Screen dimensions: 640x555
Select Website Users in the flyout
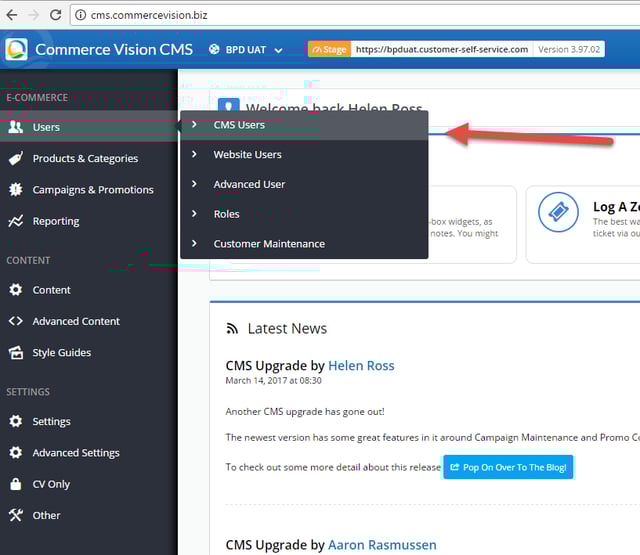pyautogui.click(x=304, y=155)
